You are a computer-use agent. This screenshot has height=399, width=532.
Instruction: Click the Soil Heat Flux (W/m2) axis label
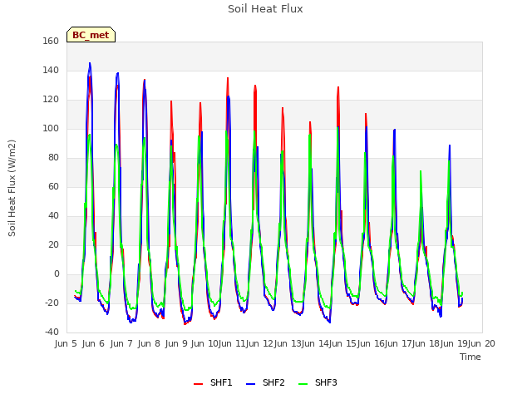coord(12,188)
